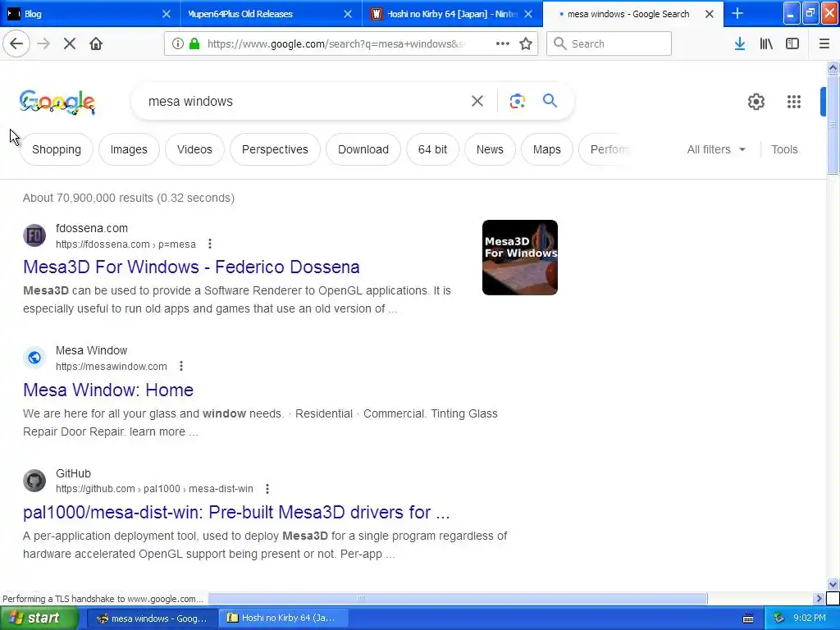Filter results by Images
The image size is (840, 630).
pos(129,149)
